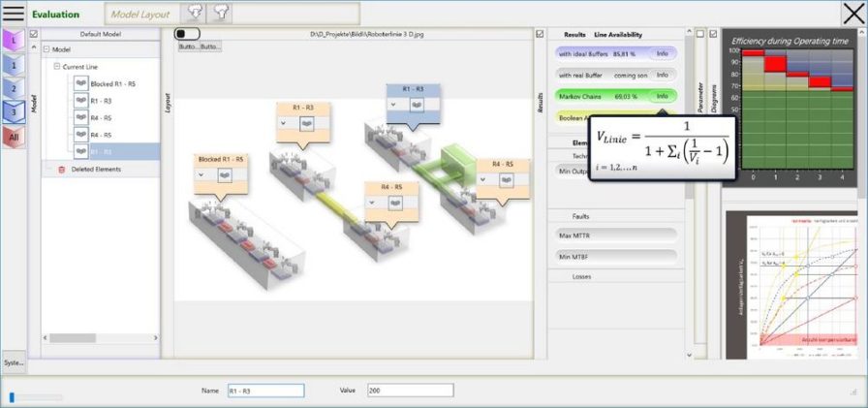Viewport: 868px width, 408px height.
Task: Click Info for ideal Buffers result
Action: pos(662,53)
